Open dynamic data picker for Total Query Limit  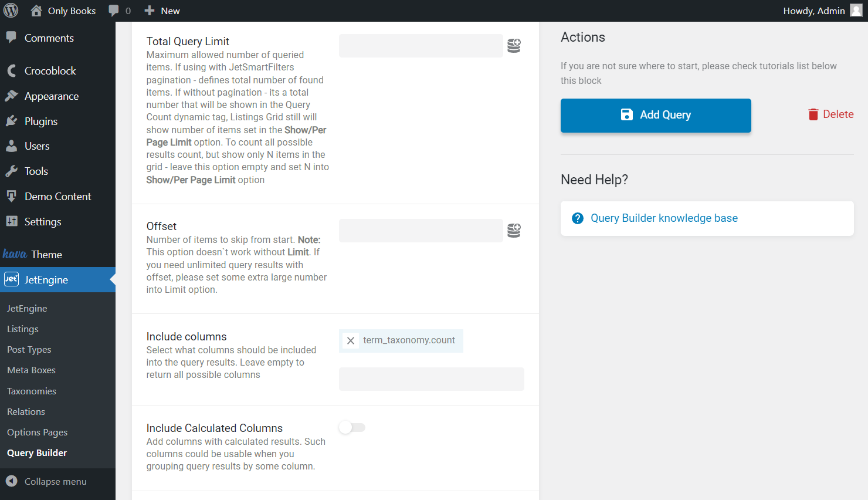[514, 46]
